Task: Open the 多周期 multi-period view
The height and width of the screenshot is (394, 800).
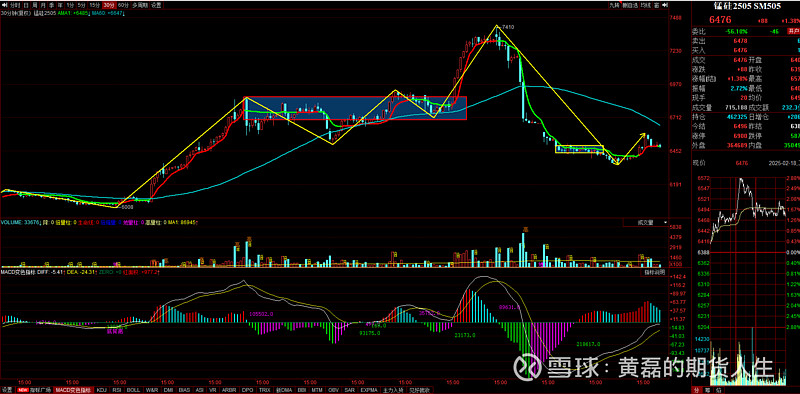Action: coord(140,5)
